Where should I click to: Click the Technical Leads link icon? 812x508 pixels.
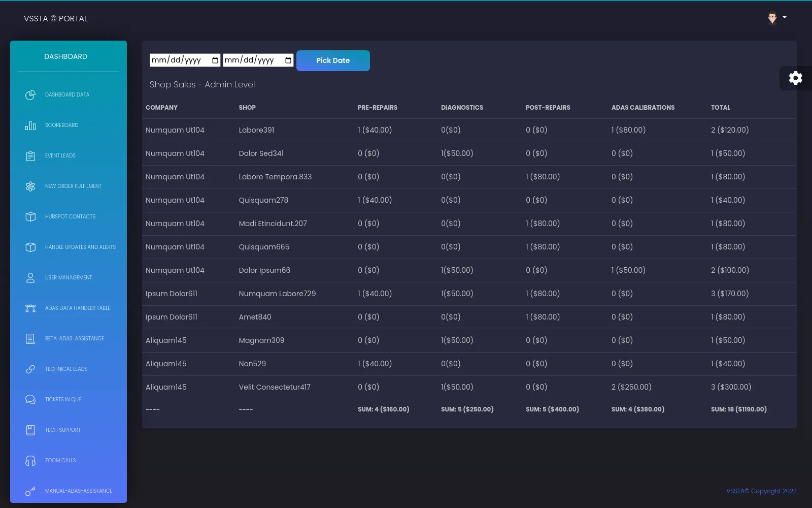click(x=30, y=369)
